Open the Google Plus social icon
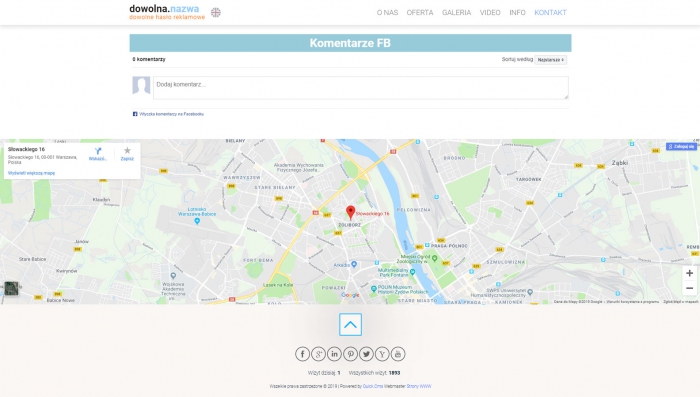The height and width of the screenshot is (397, 700). tap(318, 354)
